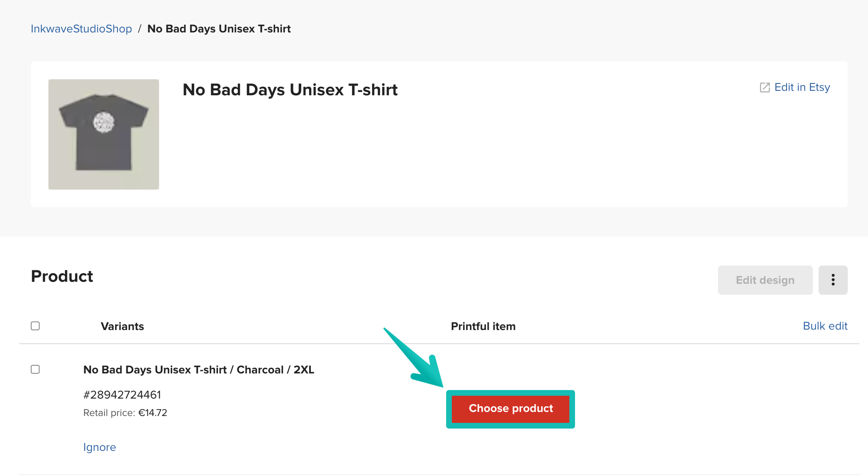Screen dimensions: 868x476
Task: Click the Edit in Etsy external-link icon
Action: point(764,87)
